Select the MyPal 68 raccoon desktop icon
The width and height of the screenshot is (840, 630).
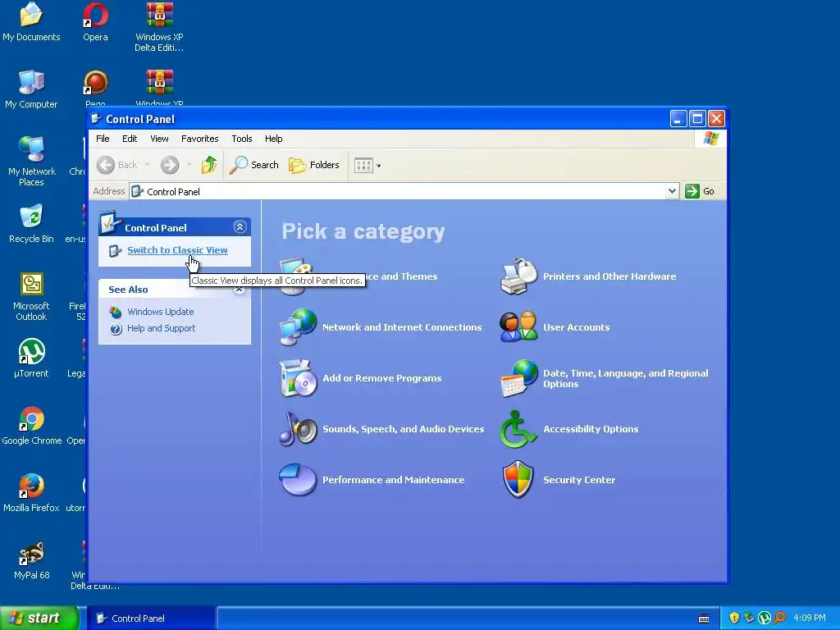click(31, 560)
